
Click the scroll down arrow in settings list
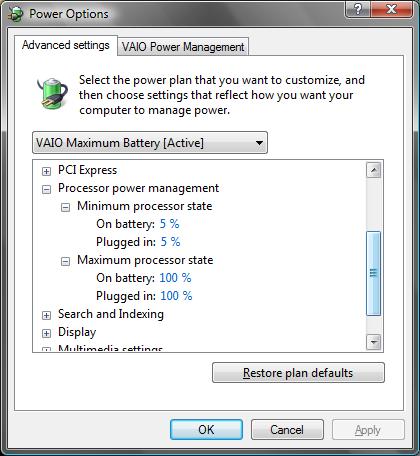click(x=373, y=342)
